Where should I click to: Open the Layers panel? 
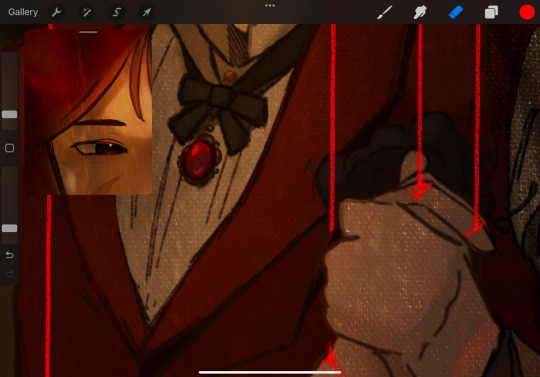point(491,12)
